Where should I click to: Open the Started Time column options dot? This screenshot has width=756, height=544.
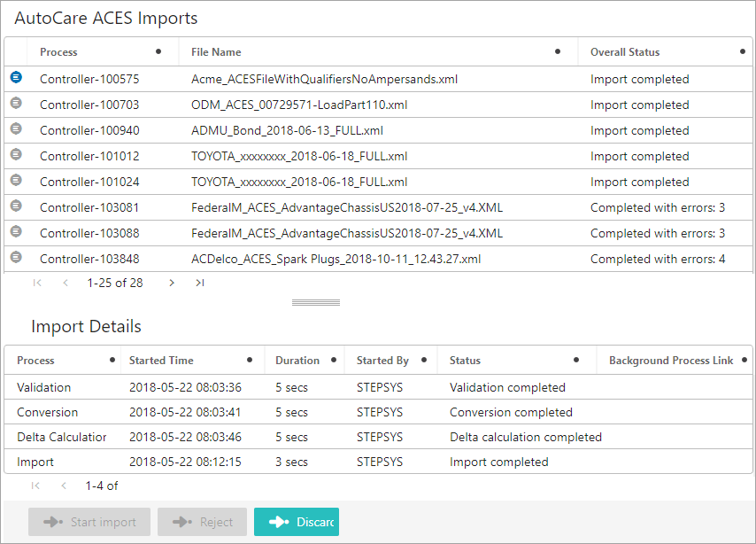250,360
